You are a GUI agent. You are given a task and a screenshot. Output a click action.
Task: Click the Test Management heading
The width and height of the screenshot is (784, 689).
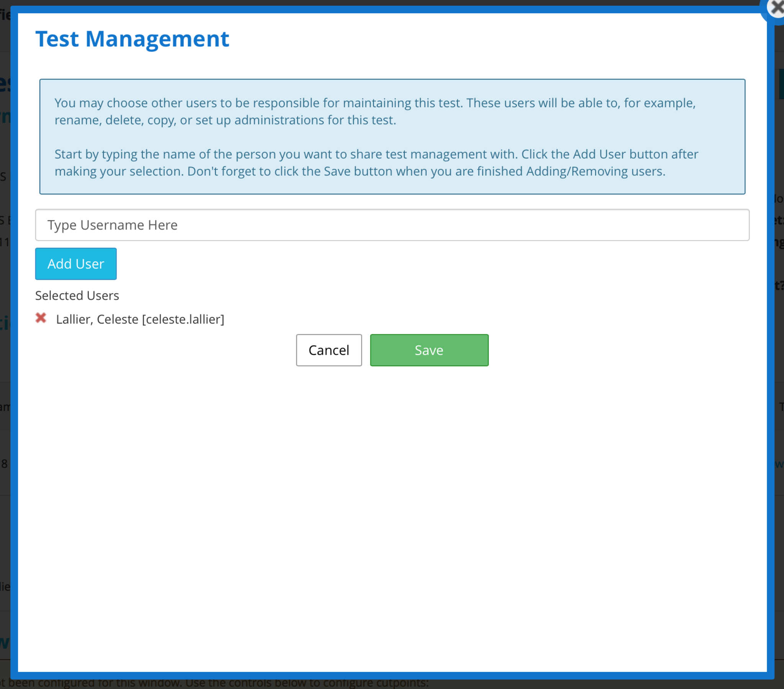point(132,39)
